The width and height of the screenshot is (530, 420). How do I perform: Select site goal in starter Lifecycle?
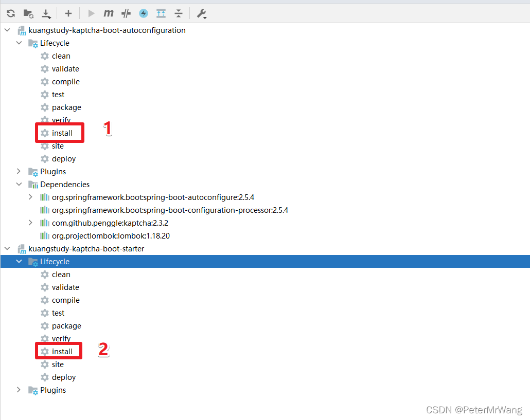point(58,364)
